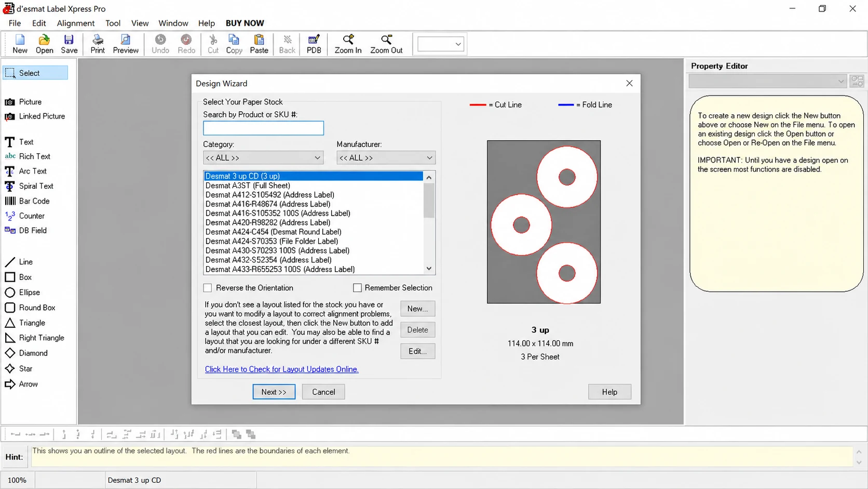
Task: Pick the Spiral Text tool
Action: tap(29, 186)
